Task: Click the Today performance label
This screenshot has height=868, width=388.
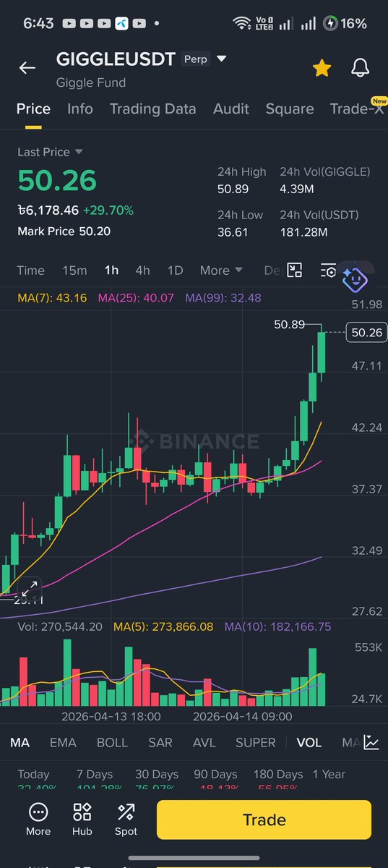Action: [x=34, y=774]
